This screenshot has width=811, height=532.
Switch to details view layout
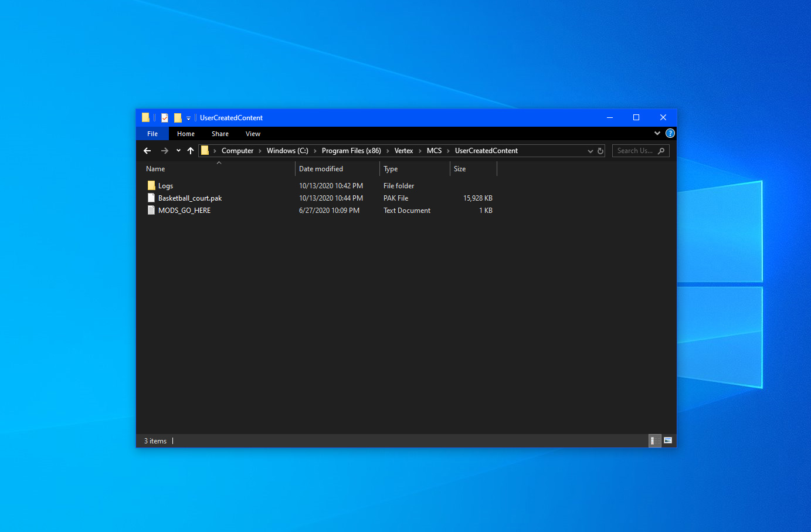[653, 440]
